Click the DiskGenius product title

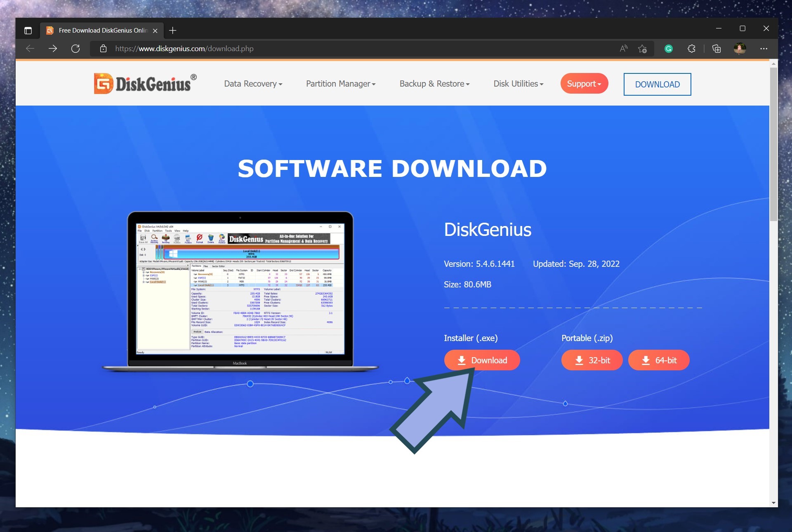(488, 230)
